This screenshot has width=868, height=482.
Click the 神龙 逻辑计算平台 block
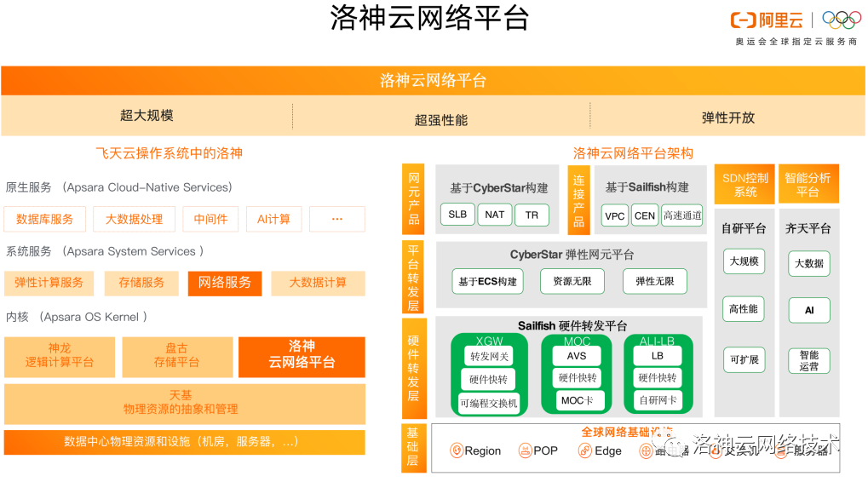click(60, 356)
